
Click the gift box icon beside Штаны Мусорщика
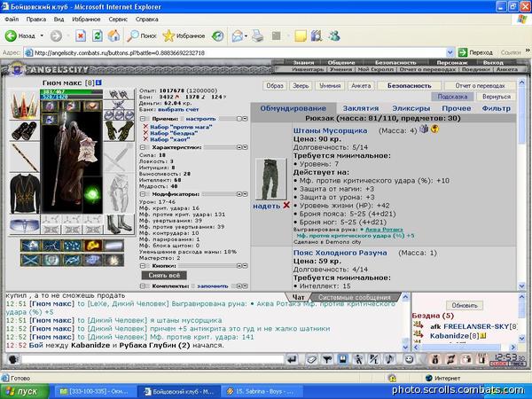click(x=424, y=129)
